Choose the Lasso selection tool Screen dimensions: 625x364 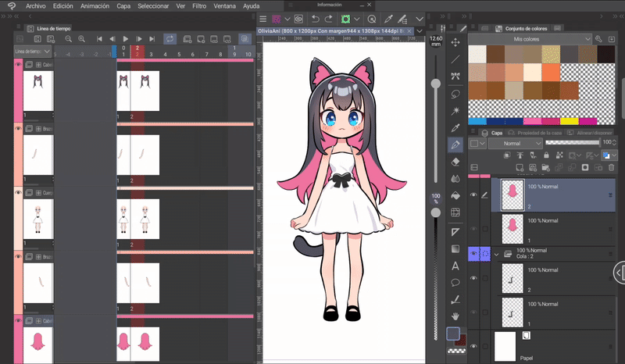pyautogui.click(x=455, y=94)
